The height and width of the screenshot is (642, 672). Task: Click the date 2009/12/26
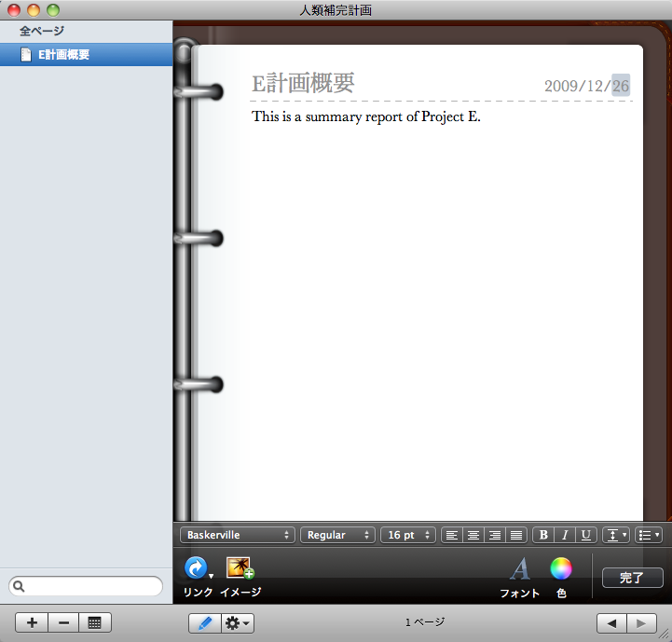click(x=586, y=86)
